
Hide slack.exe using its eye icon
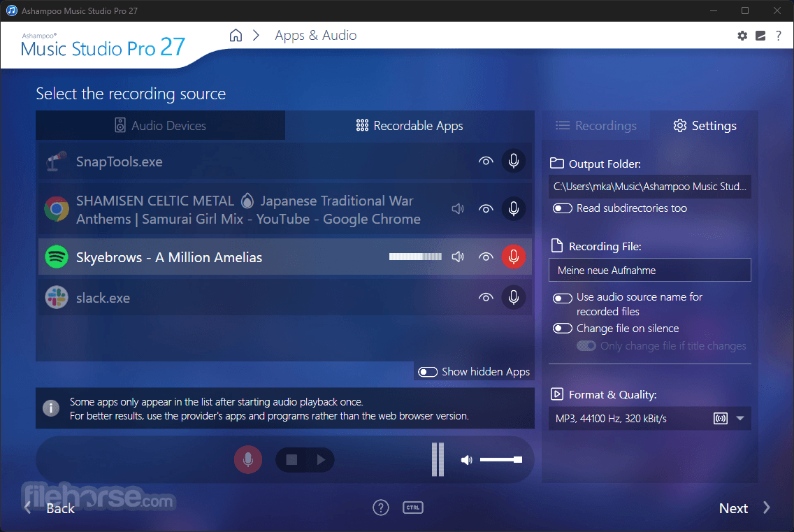pyautogui.click(x=486, y=297)
